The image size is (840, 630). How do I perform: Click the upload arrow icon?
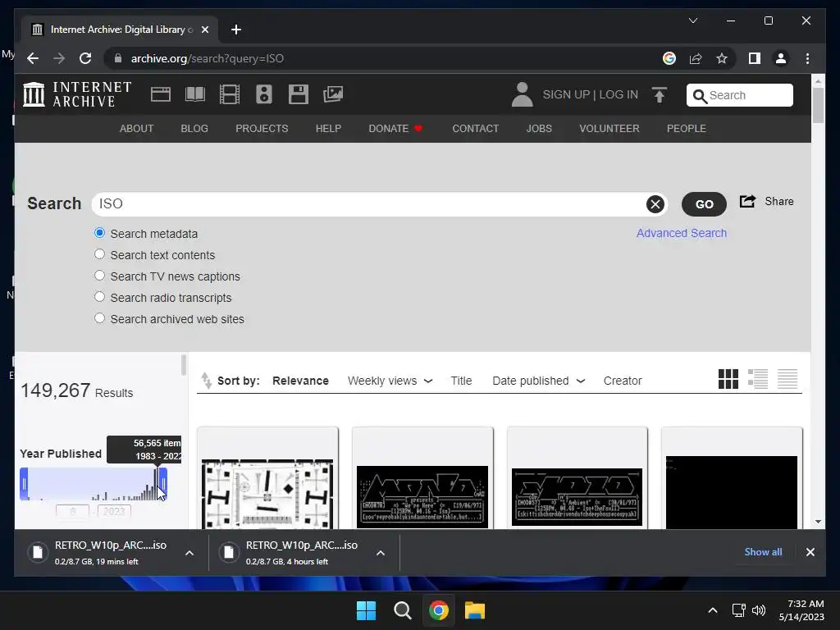(x=660, y=95)
